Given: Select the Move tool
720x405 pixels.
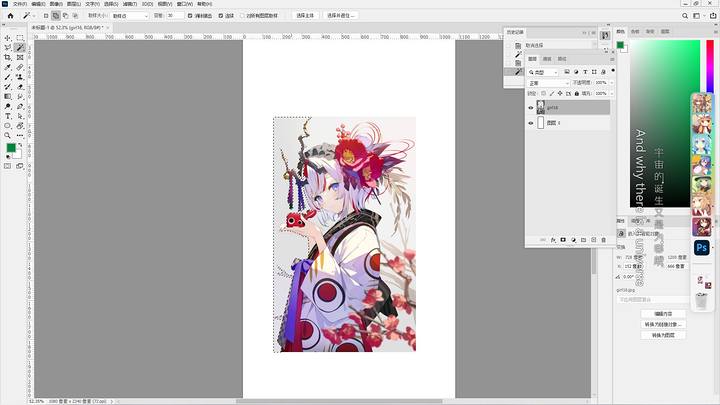Looking at the screenshot, I should click(x=8, y=38).
